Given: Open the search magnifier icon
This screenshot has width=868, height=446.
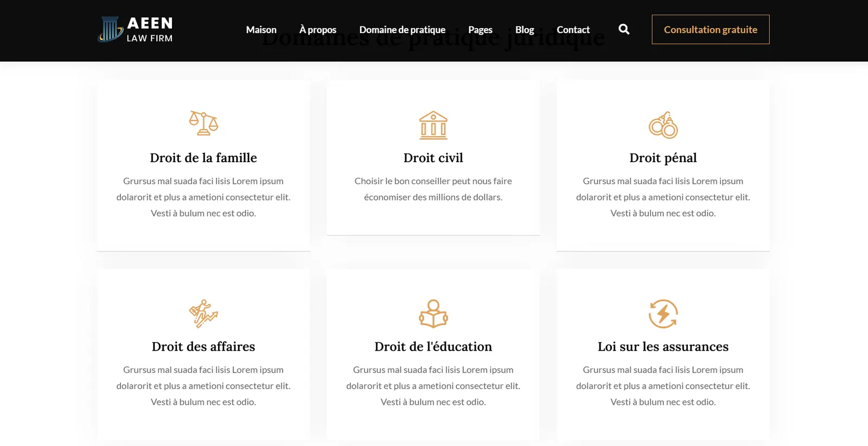Looking at the screenshot, I should pos(624,29).
